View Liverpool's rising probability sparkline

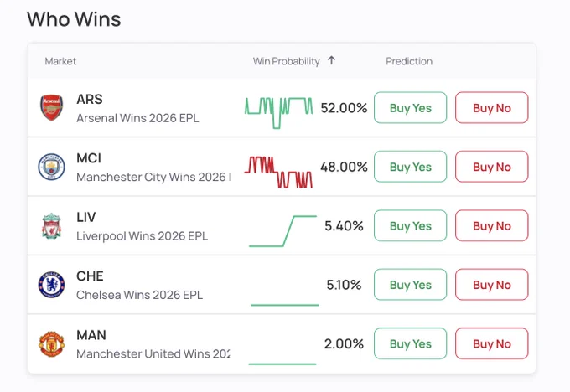(282, 231)
